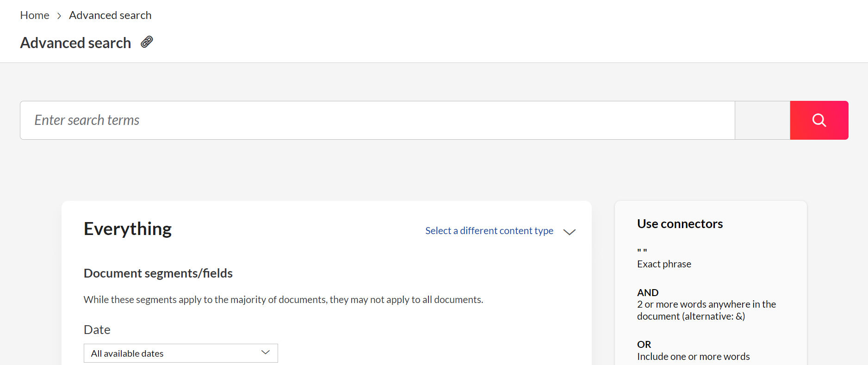Click the segments note about majority of documents
The width and height of the screenshot is (868, 365).
(283, 300)
